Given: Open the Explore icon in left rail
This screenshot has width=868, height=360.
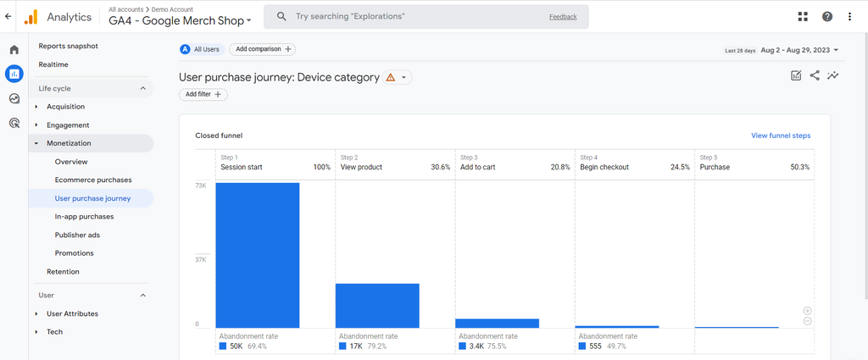Looking at the screenshot, I should click(x=14, y=98).
